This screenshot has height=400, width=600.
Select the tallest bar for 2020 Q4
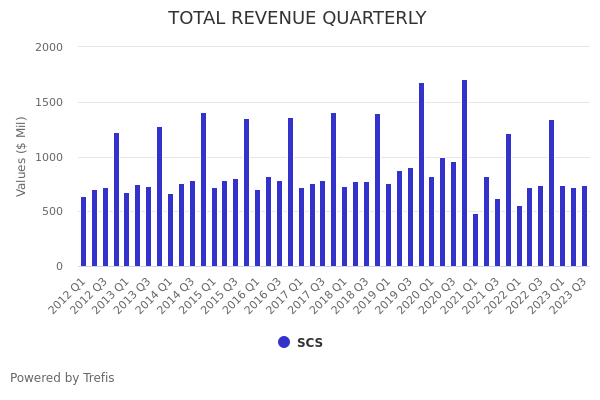coord(464,173)
